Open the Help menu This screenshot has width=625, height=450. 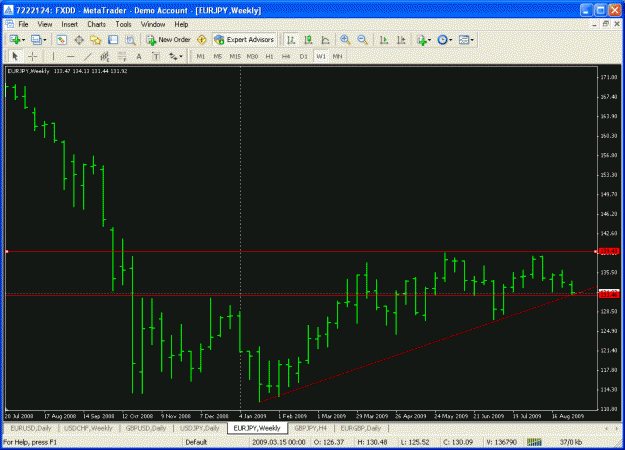click(x=181, y=24)
